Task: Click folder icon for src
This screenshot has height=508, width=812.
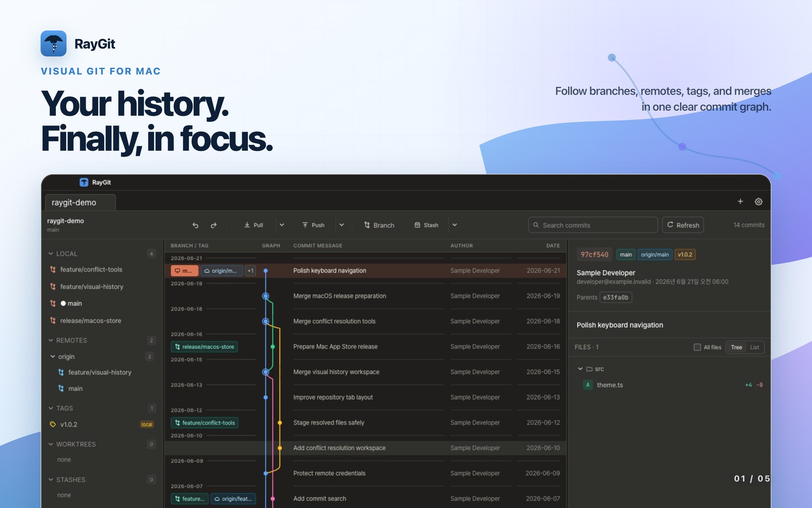Action: click(589, 369)
